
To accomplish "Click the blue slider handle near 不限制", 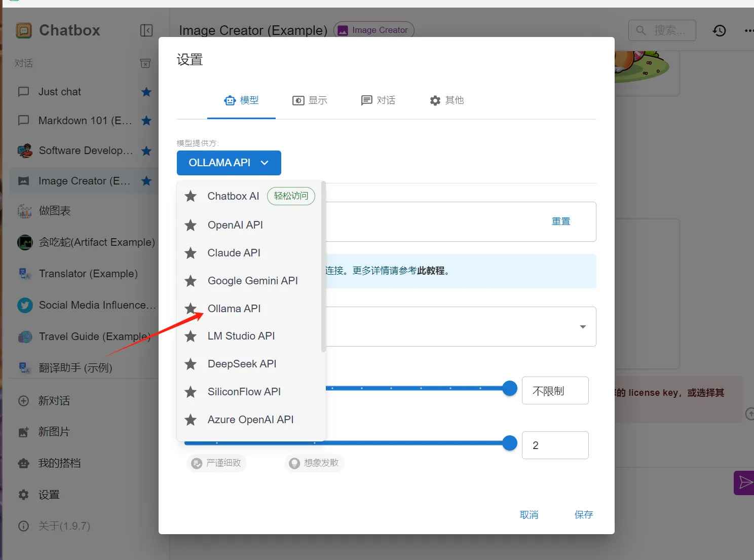I will click(509, 388).
